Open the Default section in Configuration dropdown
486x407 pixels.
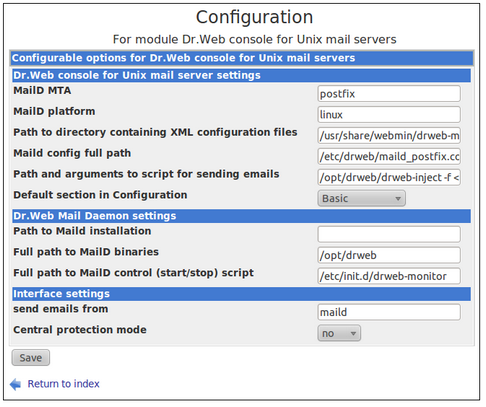(362, 198)
